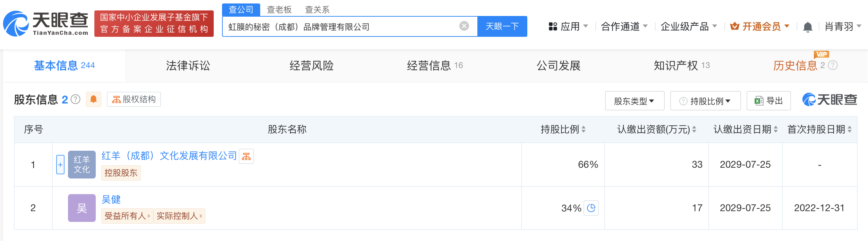The image size is (868, 241).
Task: Open the 吴健 shareholder link
Action: tap(111, 199)
